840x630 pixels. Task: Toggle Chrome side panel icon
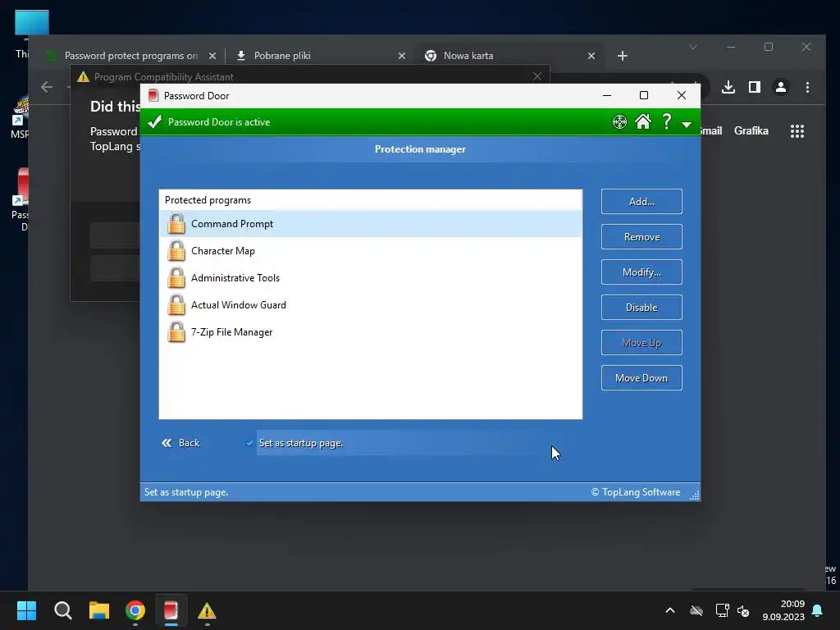pos(755,87)
